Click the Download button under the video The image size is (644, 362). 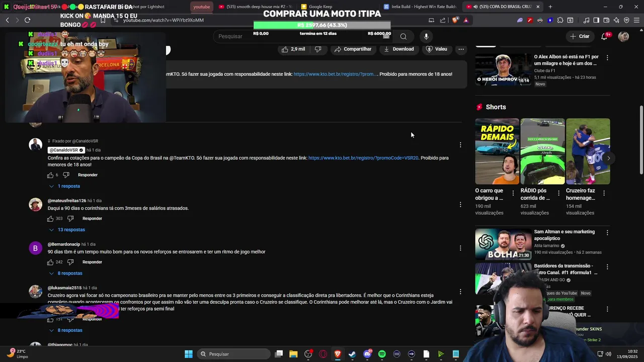pyautogui.click(x=398, y=49)
